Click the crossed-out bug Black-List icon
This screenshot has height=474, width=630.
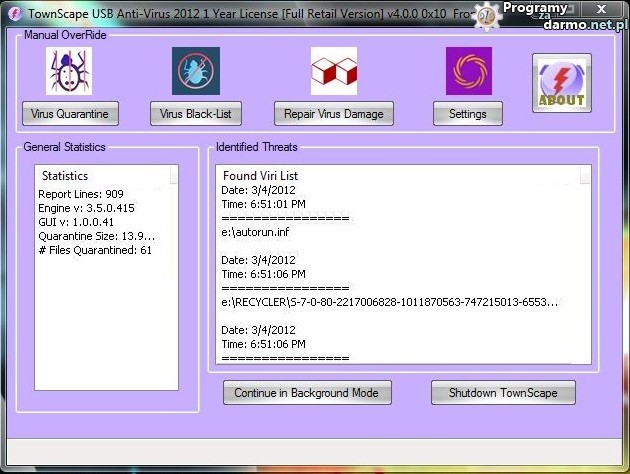pyautogui.click(x=195, y=71)
